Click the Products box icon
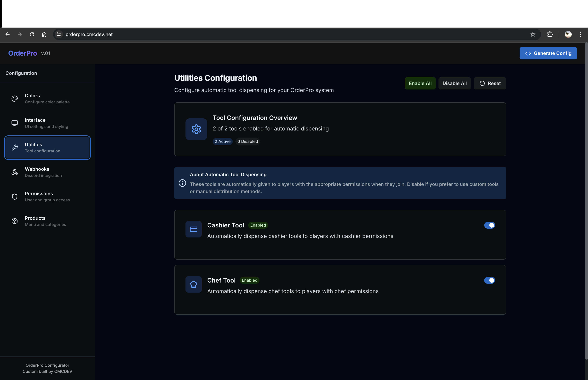Image resolution: width=588 pixels, height=380 pixels. [x=15, y=221]
